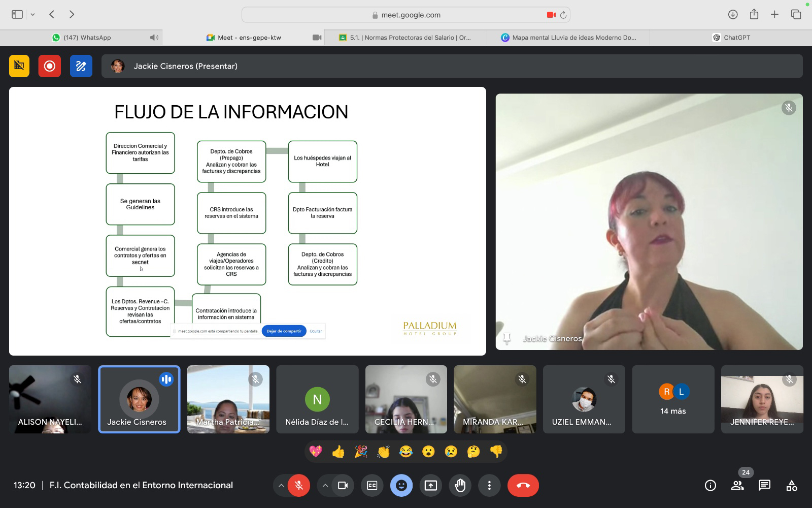This screenshot has width=812, height=508.
Task: Toggle your camera on or off
Action: coord(343,486)
